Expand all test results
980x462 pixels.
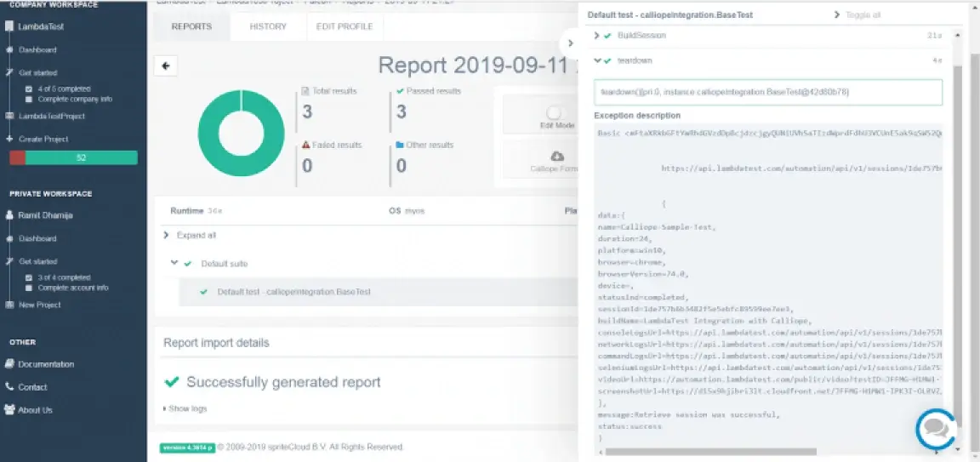[190, 235]
